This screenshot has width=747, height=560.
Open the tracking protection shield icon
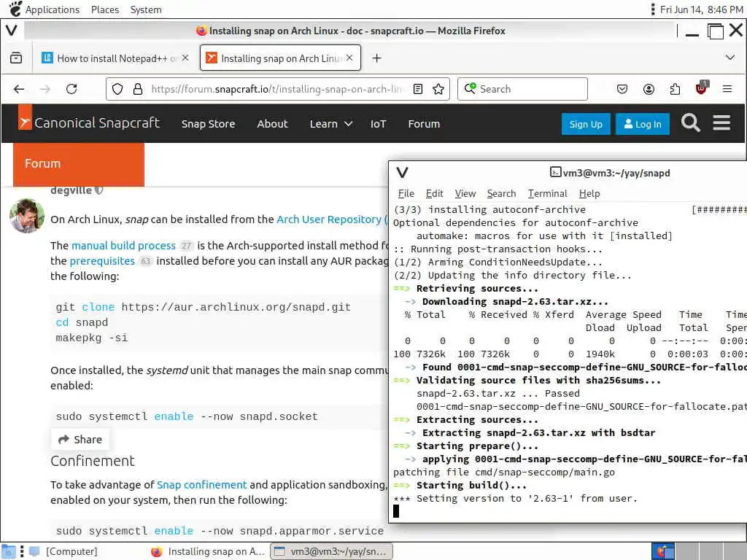point(117,89)
